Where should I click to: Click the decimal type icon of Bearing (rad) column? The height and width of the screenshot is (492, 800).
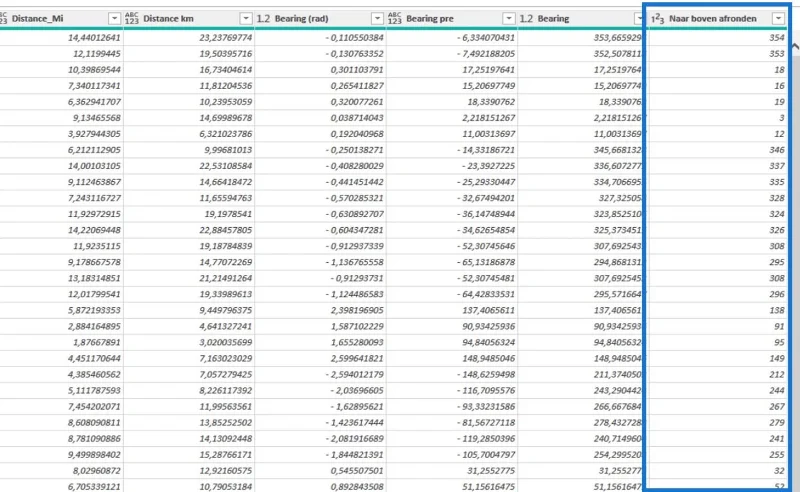(263, 18)
